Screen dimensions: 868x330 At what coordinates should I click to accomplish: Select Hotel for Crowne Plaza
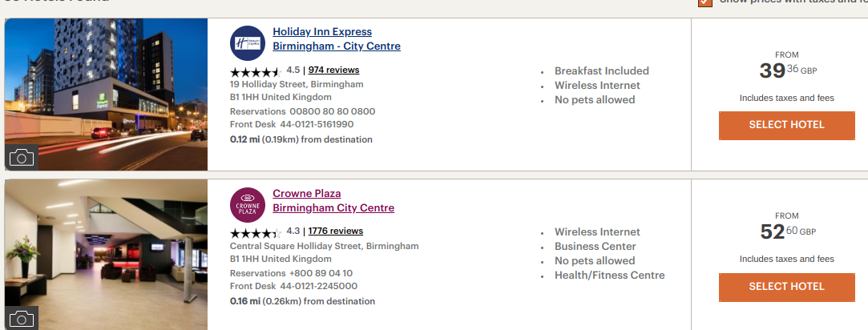tap(786, 287)
